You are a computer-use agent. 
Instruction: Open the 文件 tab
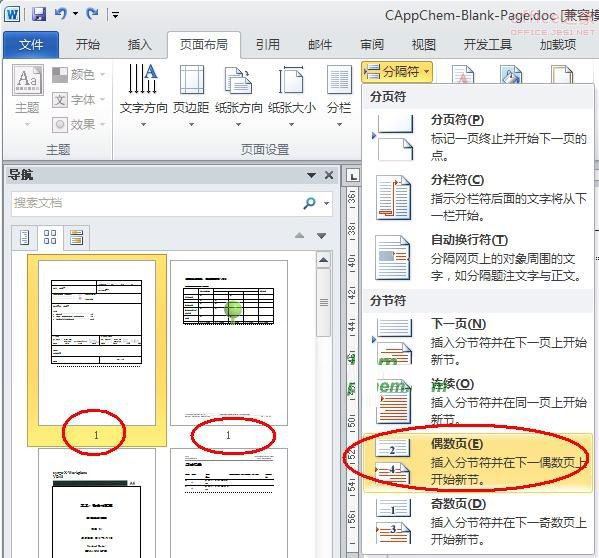(x=31, y=45)
